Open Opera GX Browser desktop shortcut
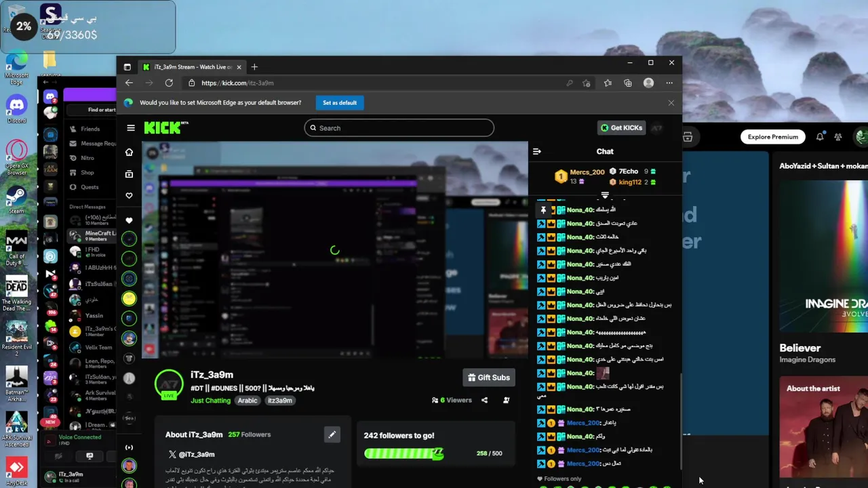The height and width of the screenshot is (488, 868). (x=17, y=157)
